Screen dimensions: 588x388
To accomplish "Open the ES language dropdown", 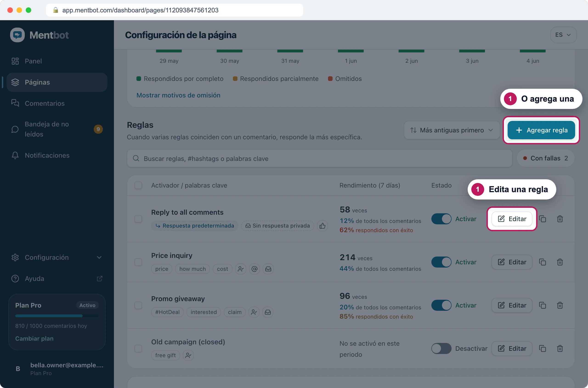I will click(563, 35).
